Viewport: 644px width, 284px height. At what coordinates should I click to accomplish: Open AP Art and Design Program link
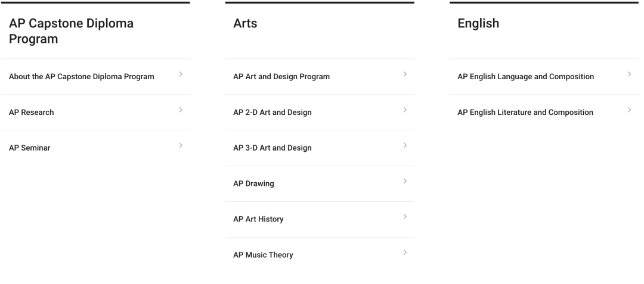coord(281,77)
